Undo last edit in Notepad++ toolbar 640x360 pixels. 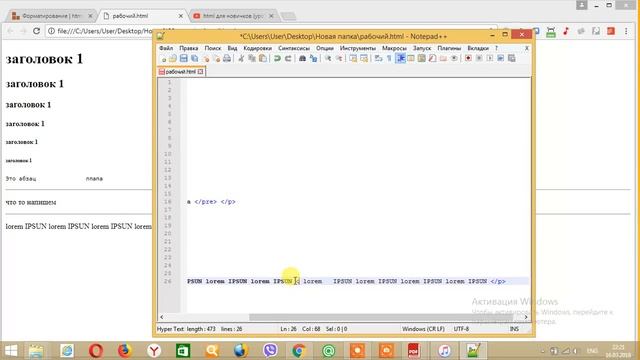coord(277,58)
